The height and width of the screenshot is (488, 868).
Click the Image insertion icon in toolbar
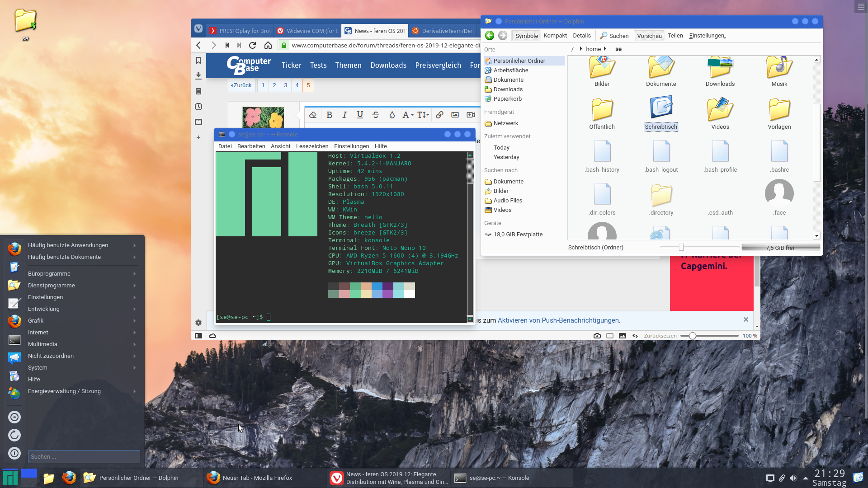(455, 115)
